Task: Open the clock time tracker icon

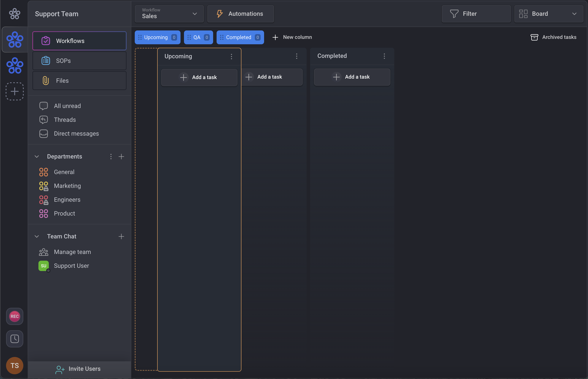Action: coord(14,339)
